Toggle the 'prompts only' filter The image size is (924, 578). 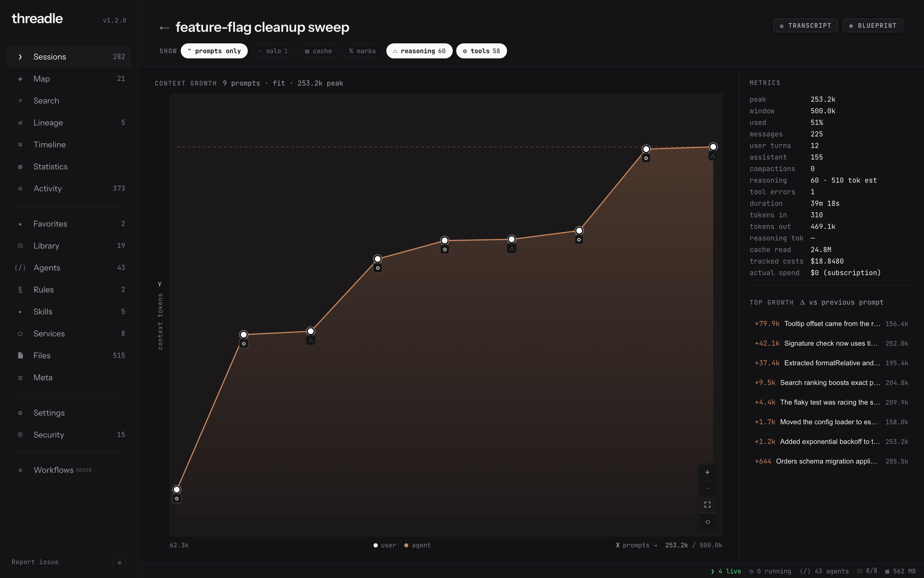214,51
